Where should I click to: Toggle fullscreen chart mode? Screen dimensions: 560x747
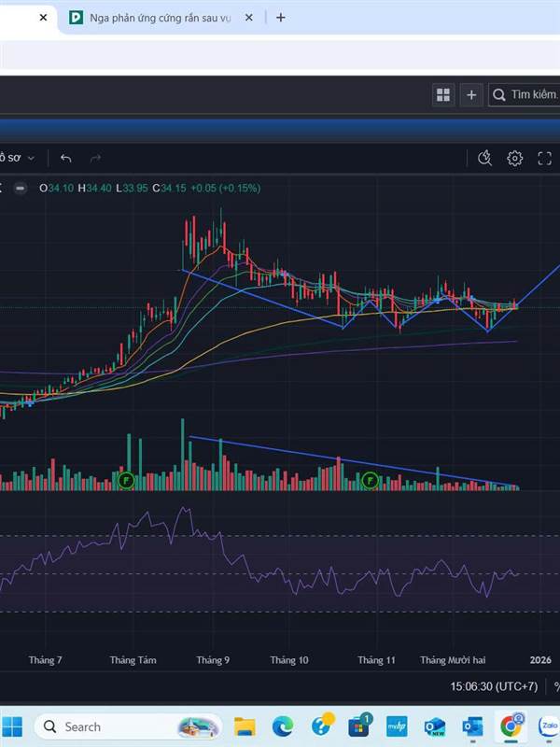[x=545, y=159]
